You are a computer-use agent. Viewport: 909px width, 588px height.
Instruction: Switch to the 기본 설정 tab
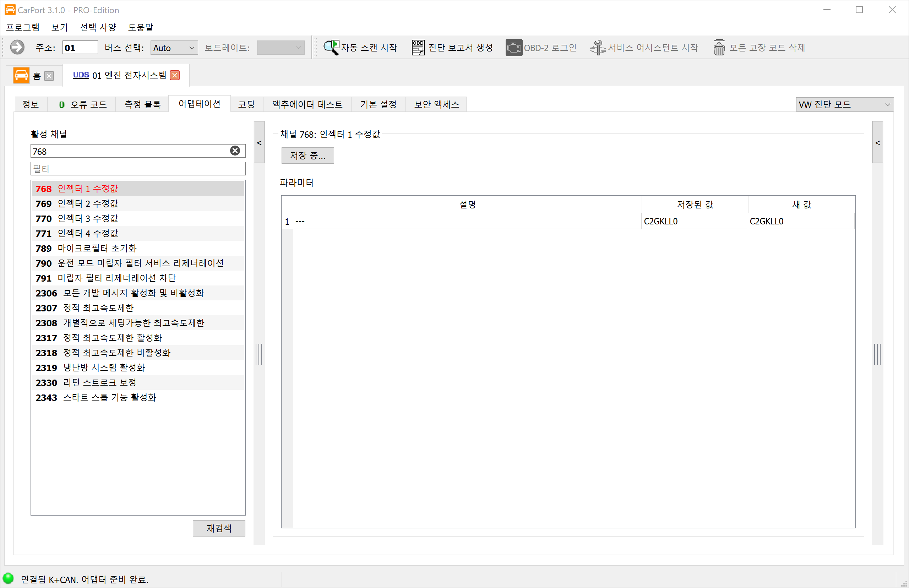click(x=378, y=104)
